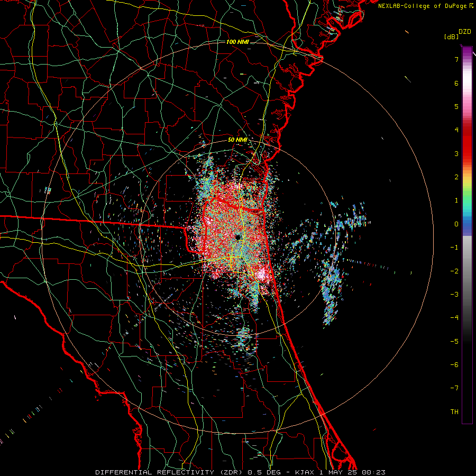
Task: Select the 5 dB tick label on the scale
Action: click(x=456, y=106)
